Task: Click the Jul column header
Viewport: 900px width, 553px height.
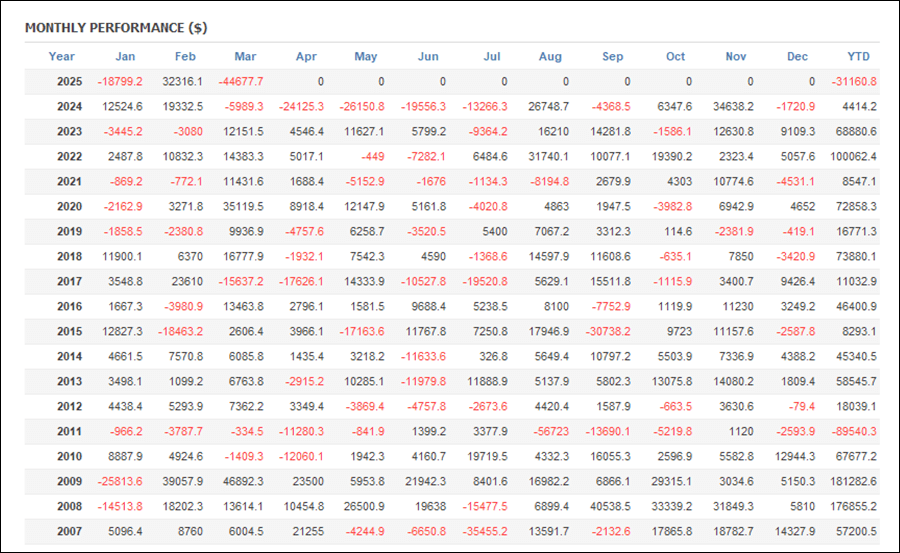Action: (x=492, y=56)
